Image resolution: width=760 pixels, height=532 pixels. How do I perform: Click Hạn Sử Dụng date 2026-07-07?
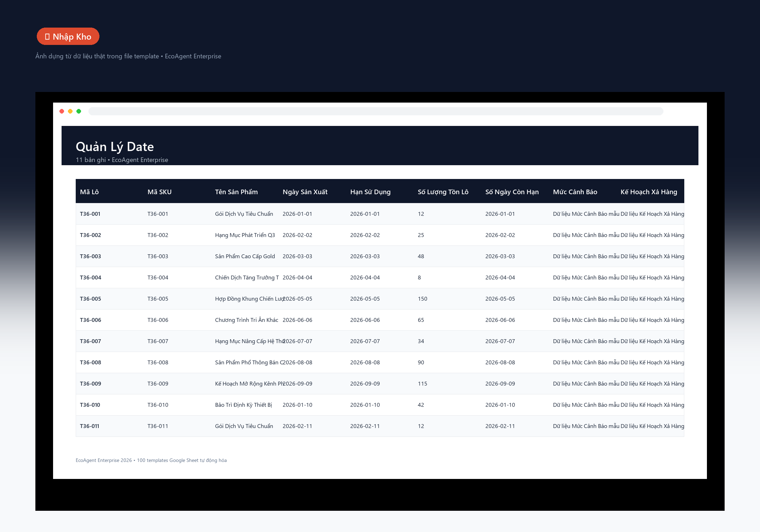(x=365, y=341)
